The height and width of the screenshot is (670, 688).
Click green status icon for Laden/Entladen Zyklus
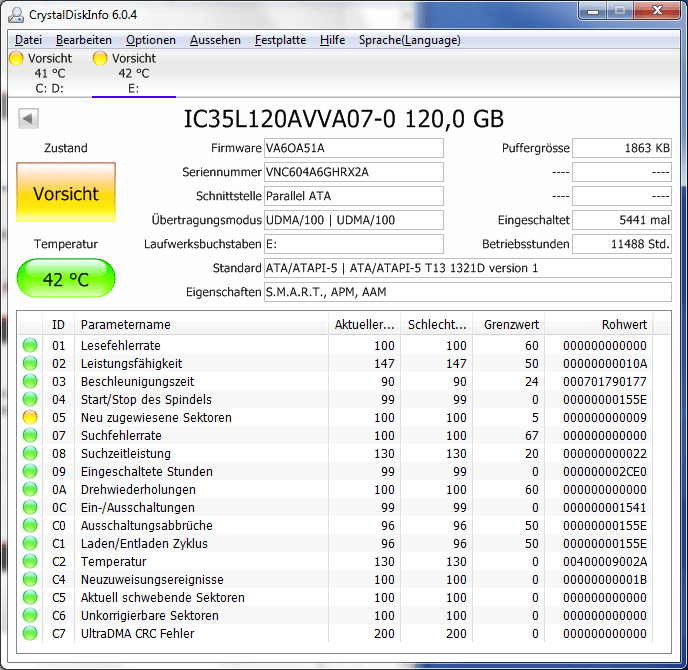(30, 543)
